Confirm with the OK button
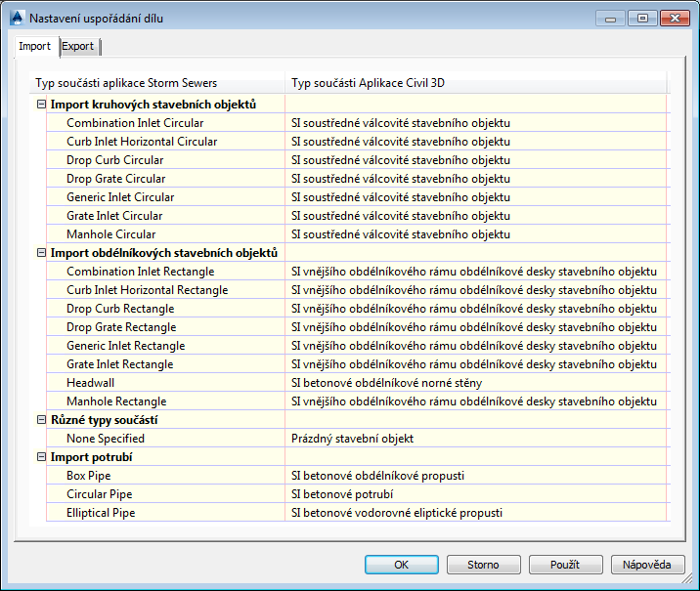 pos(402,565)
